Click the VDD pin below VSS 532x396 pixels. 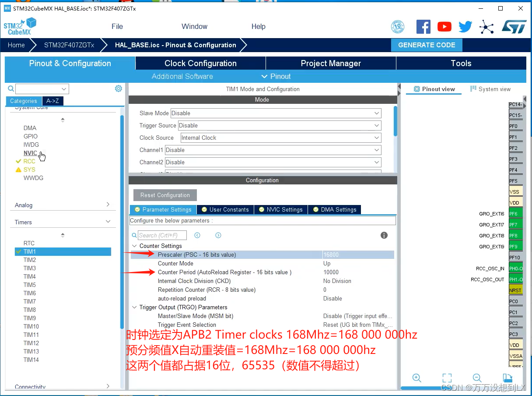click(x=516, y=203)
